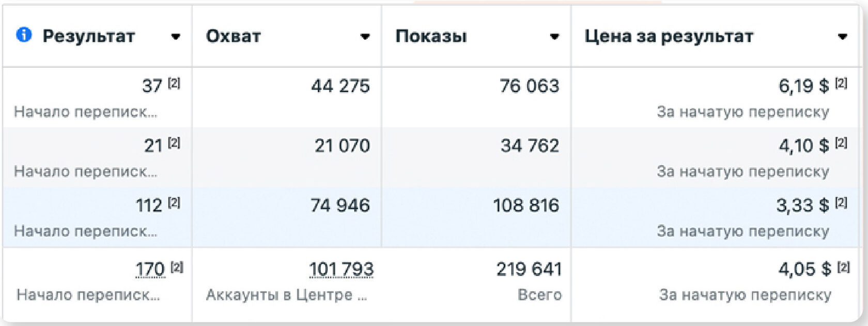The image size is (868, 326).
Task: Click the blue info icon beside Результат
Action: coord(24,35)
